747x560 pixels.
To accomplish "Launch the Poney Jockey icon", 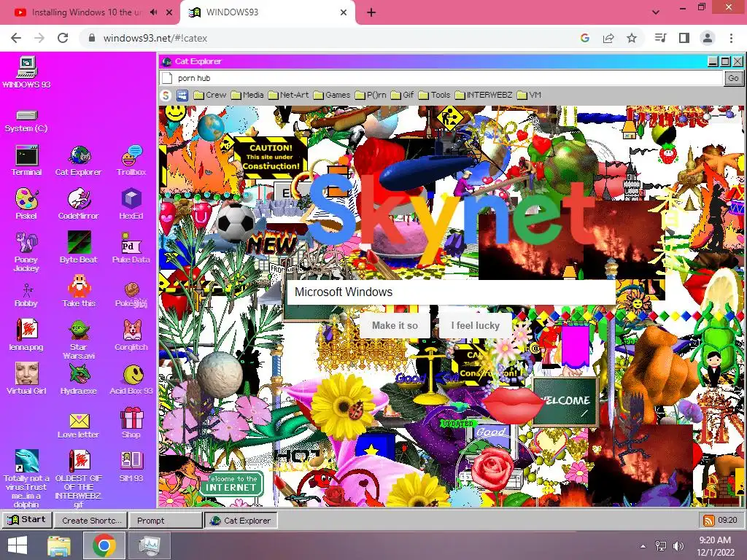I will pos(26,252).
